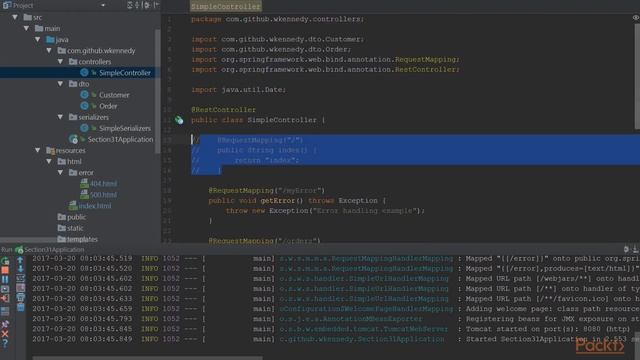The height and width of the screenshot is (360, 640).
Task: Click class icon beside Customer
Action: 84,95
